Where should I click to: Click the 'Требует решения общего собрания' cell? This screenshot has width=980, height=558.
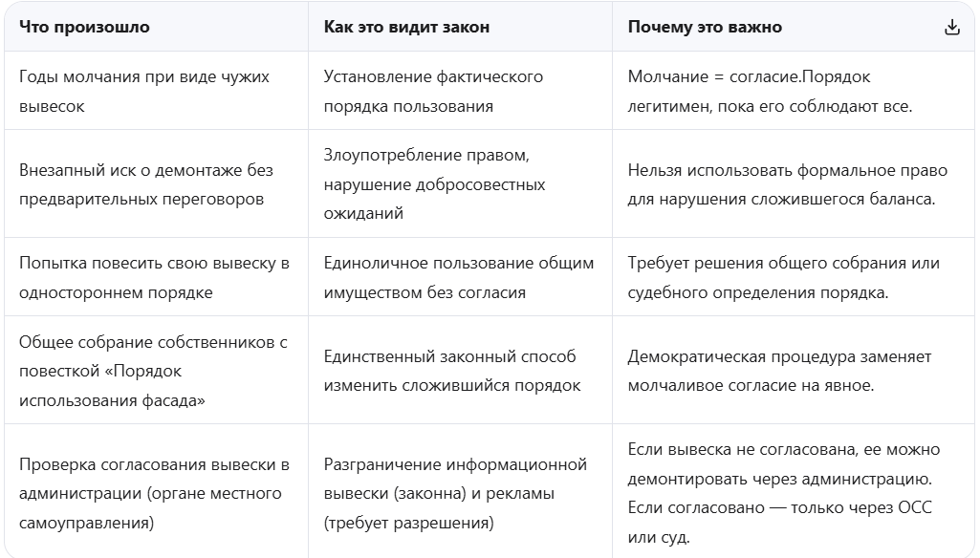click(x=794, y=277)
